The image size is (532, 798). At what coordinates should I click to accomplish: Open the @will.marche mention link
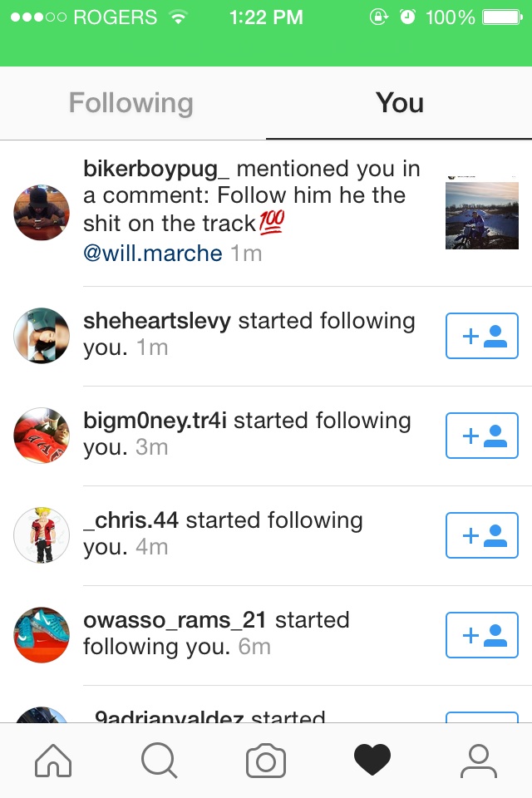click(153, 253)
